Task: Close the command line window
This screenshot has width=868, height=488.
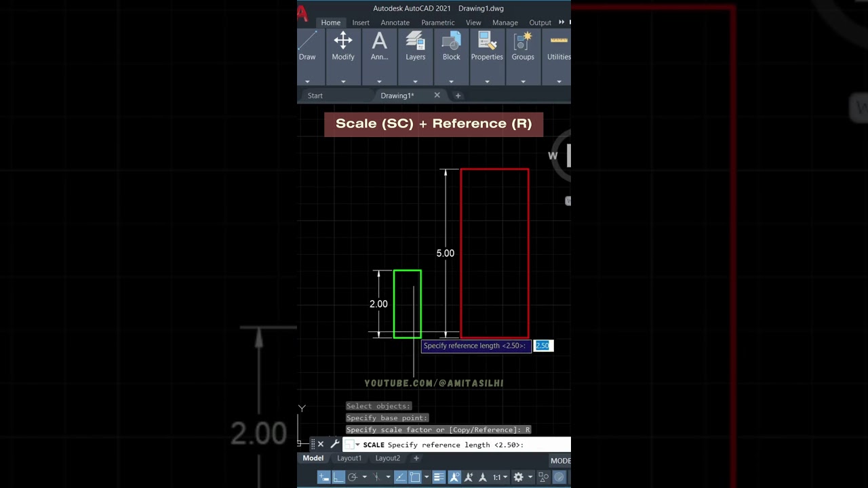Action: coord(321,445)
